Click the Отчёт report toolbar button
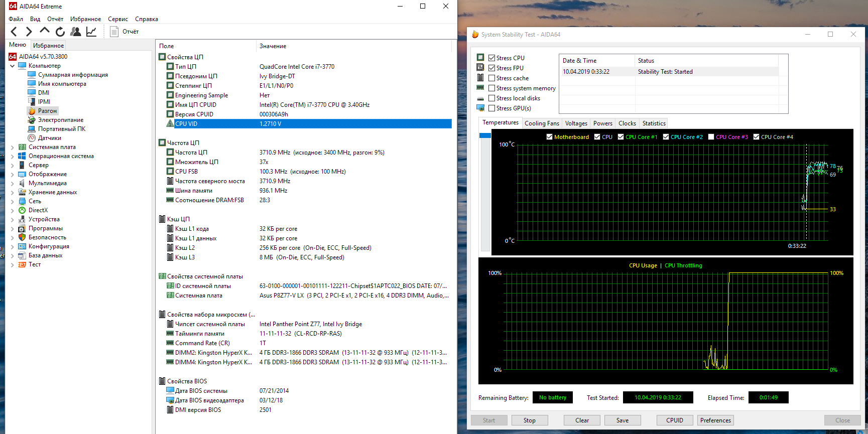Viewport: 868px width, 434px height. (125, 32)
